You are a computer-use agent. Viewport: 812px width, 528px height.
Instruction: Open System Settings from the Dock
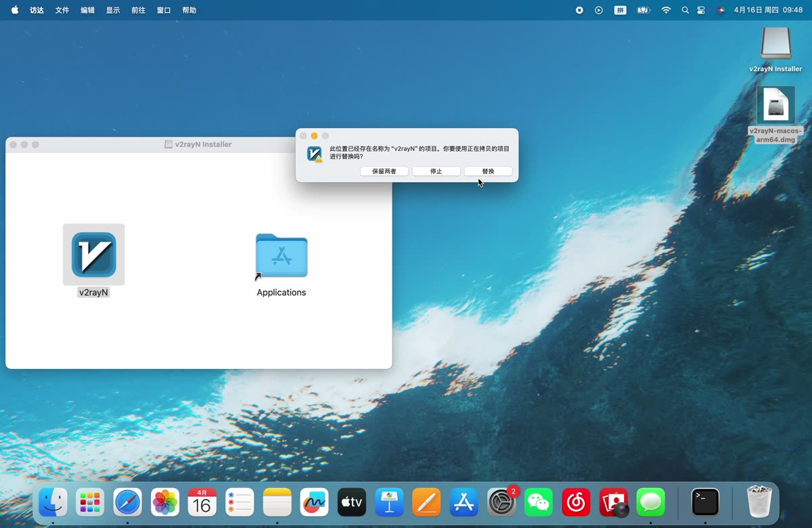[x=501, y=502]
